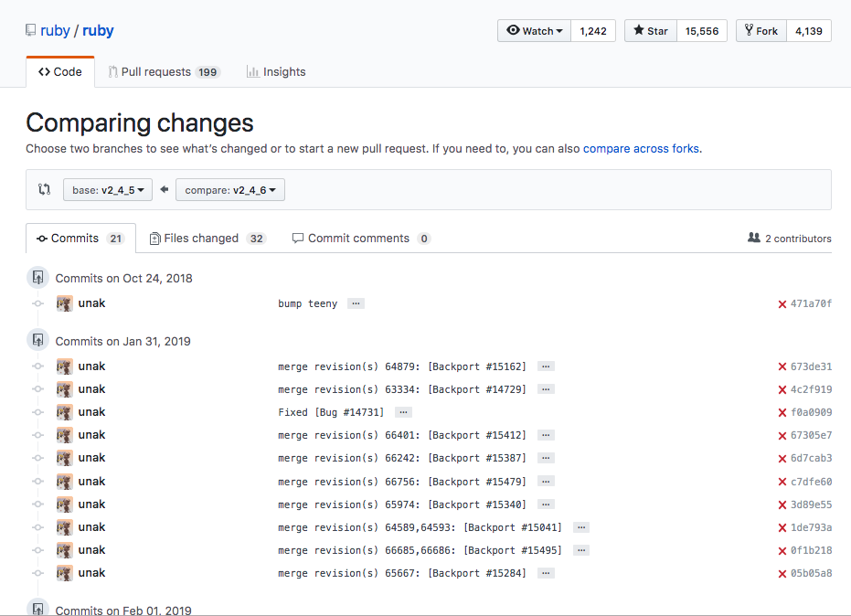Open the Fixed [Bug #14731] commit
The image size is (851, 616).
331,412
